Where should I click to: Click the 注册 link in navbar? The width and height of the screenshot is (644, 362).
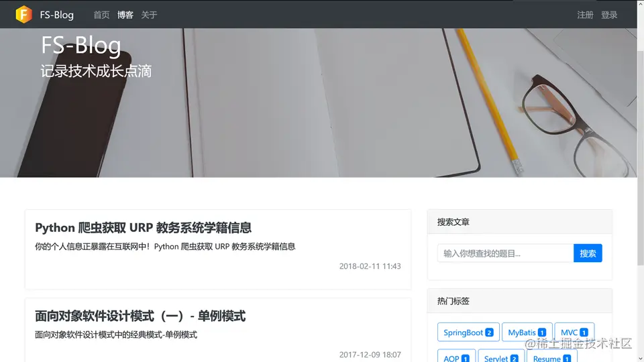pyautogui.click(x=585, y=15)
